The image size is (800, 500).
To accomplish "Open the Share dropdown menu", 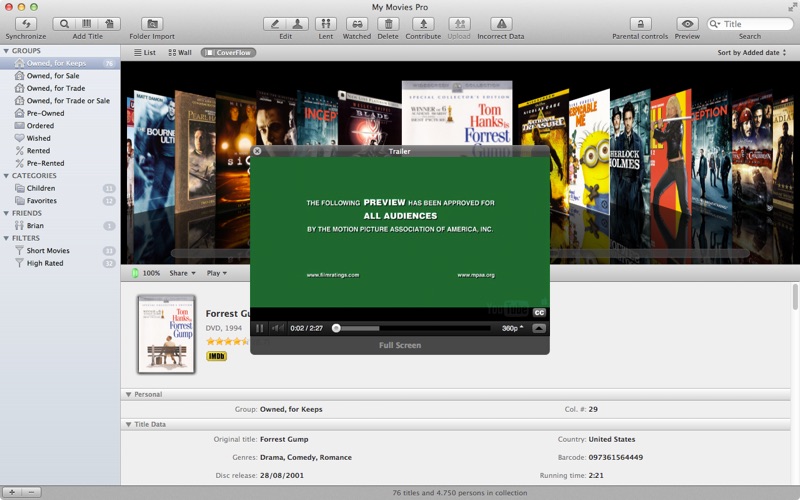I will [183, 273].
